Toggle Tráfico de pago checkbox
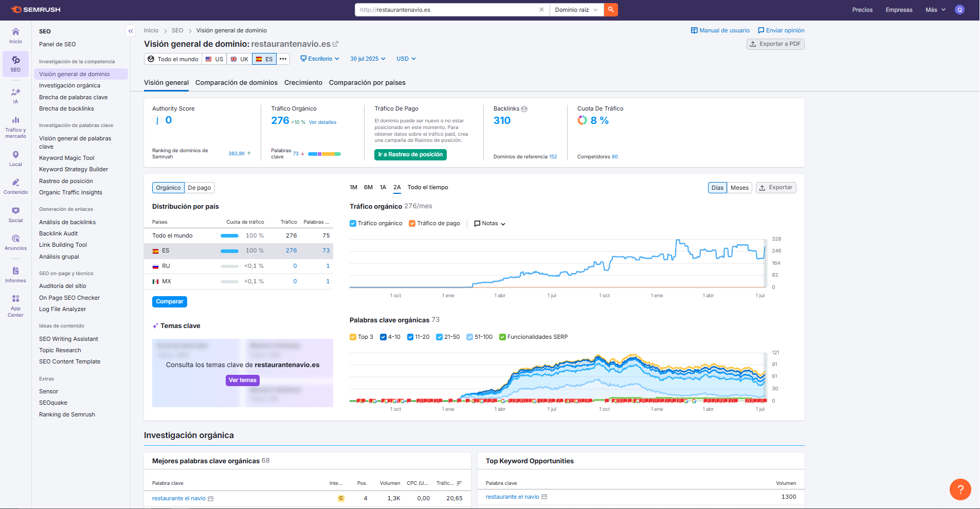The height and width of the screenshot is (509, 980). pos(412,224)
